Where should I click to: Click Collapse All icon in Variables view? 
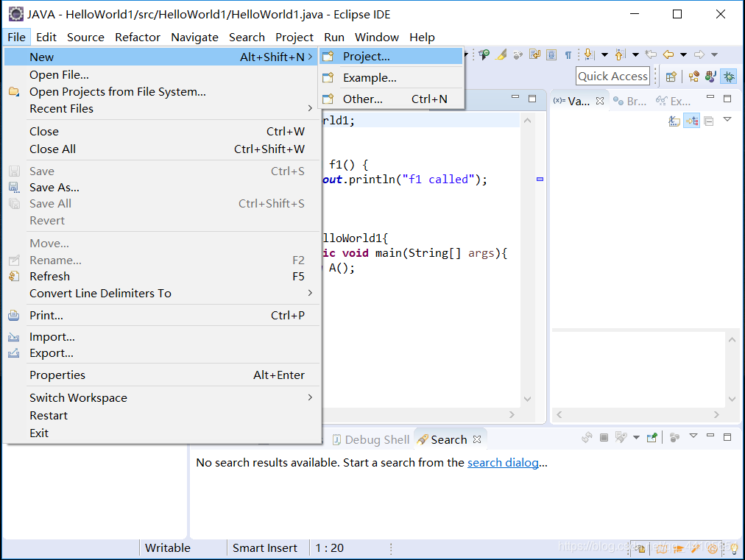click(709, 121)
